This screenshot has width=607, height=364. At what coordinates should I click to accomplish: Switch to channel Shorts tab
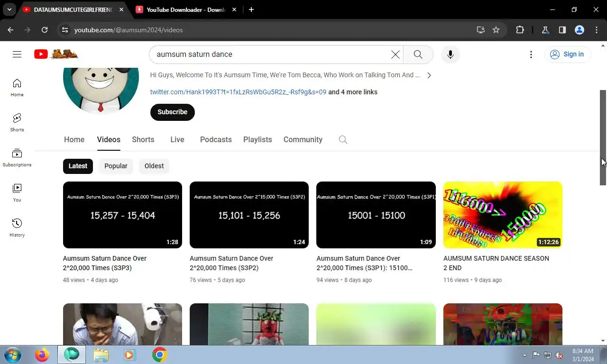pos(143,140)
